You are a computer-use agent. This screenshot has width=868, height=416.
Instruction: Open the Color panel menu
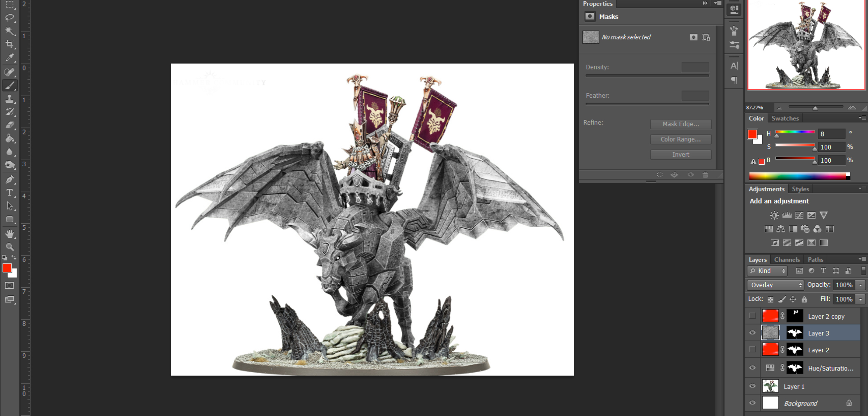point(863,118)
